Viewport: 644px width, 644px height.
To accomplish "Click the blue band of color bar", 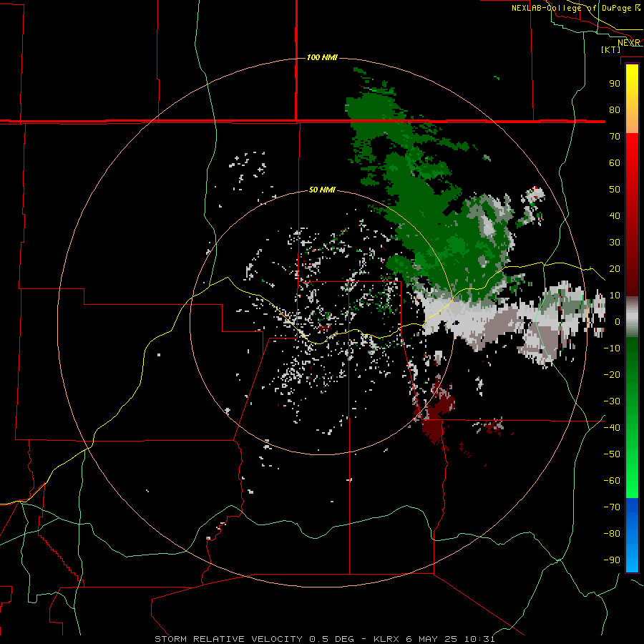I will coord(632,535).
